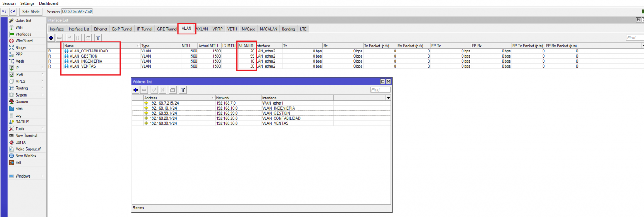644x217 pixels.
Task: Click the Redo arrow icon
Action: tap(13, 12)
